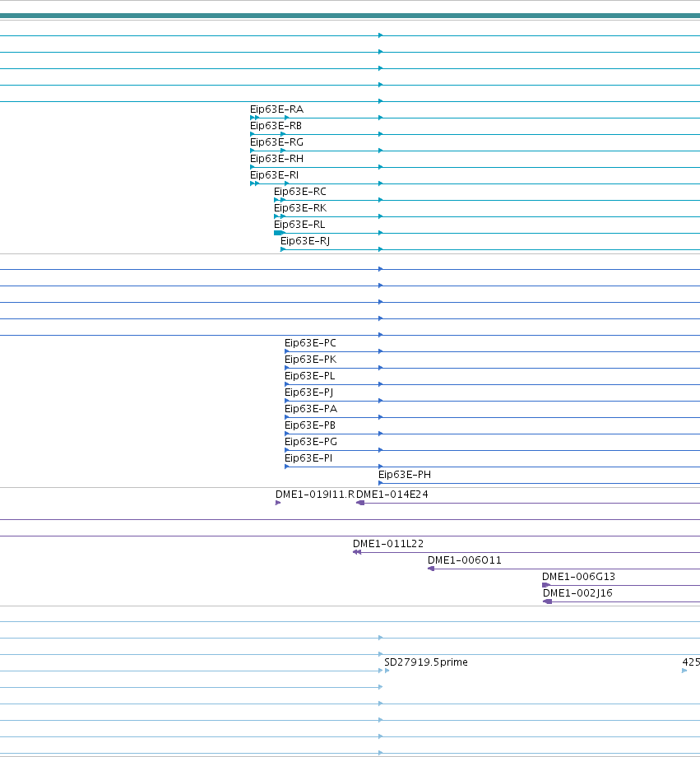Viewport: 700px width, 757px height.
Task: Click the purple block glyph under DME1-006G13
Action: [546, 585]
